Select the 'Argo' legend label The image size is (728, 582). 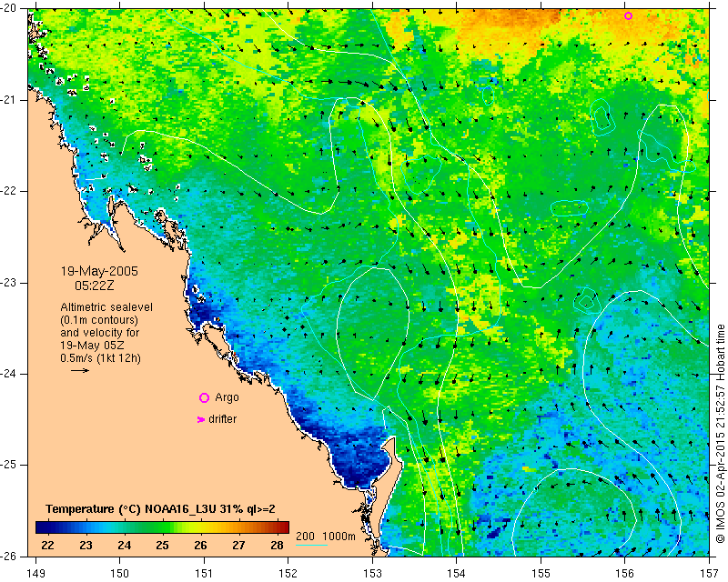227,397
